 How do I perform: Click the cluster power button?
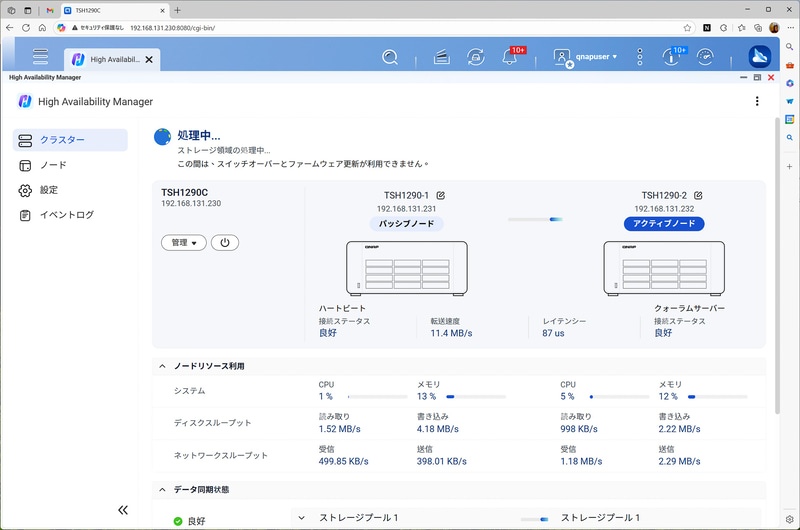[225, 243]
